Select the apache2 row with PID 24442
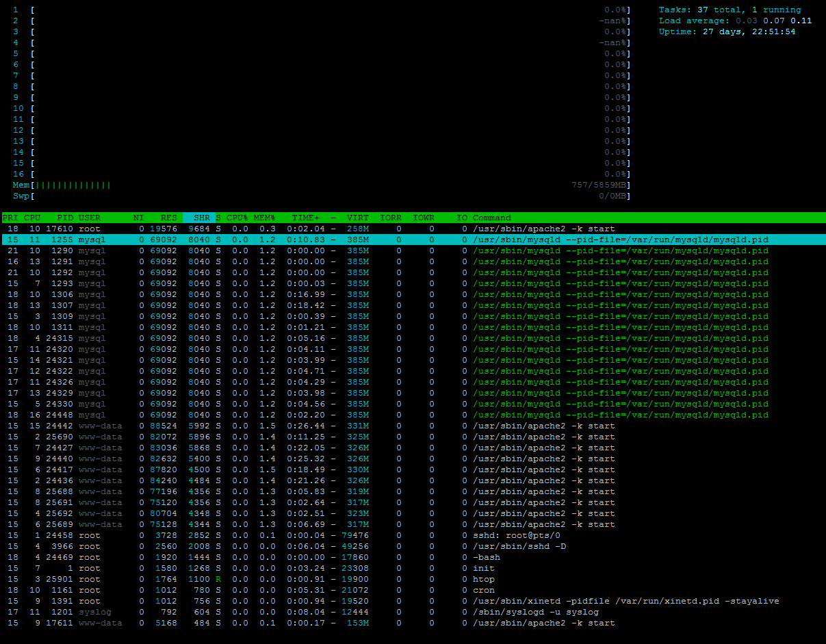The height and width of the screenshot is (644, 826). coord(413,426)
